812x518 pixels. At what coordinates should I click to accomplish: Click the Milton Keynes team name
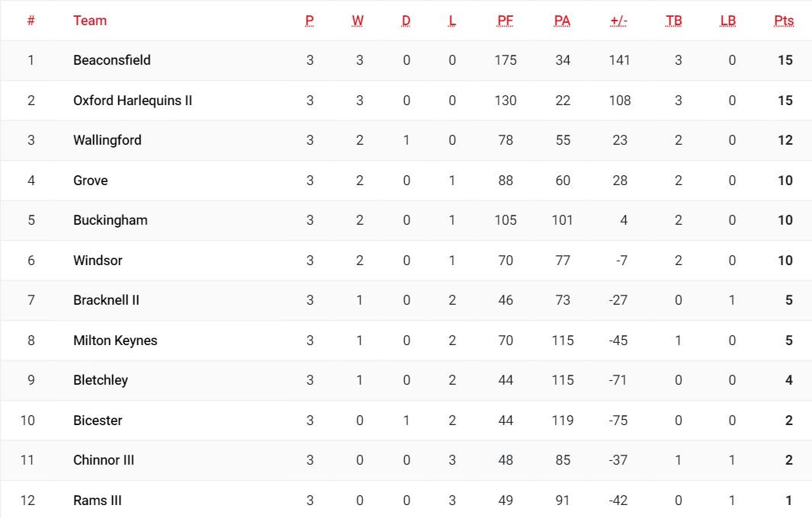tap(115, 341)
